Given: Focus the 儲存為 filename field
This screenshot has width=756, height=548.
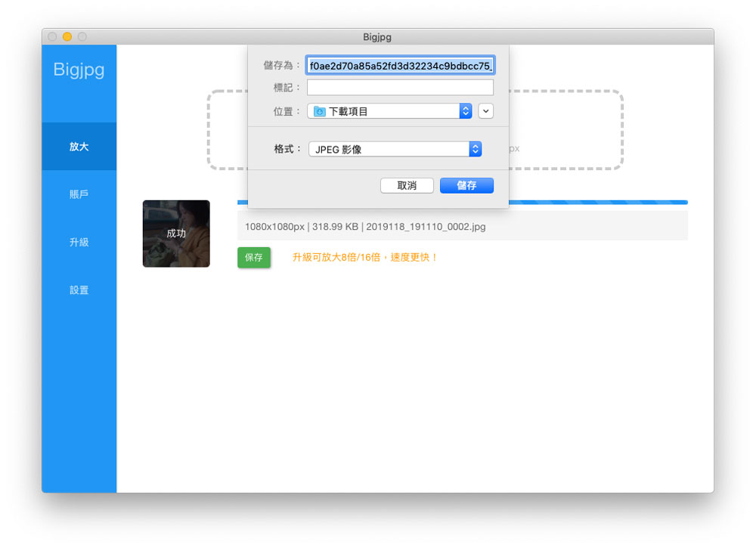Looking at the screenshot, I should coord(400,65).
